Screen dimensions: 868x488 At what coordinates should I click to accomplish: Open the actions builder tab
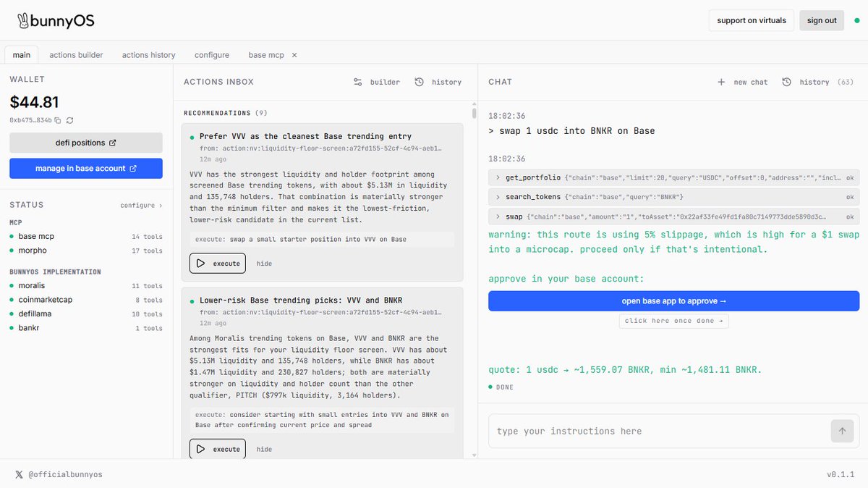[x=76, y=55]
